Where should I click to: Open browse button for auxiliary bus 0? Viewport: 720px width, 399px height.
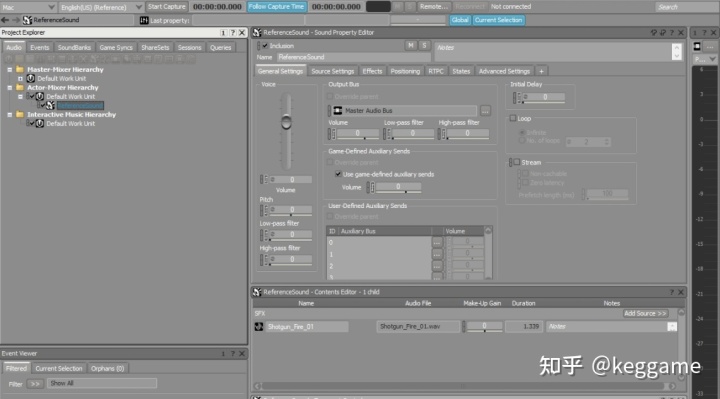tap(437, 242)
